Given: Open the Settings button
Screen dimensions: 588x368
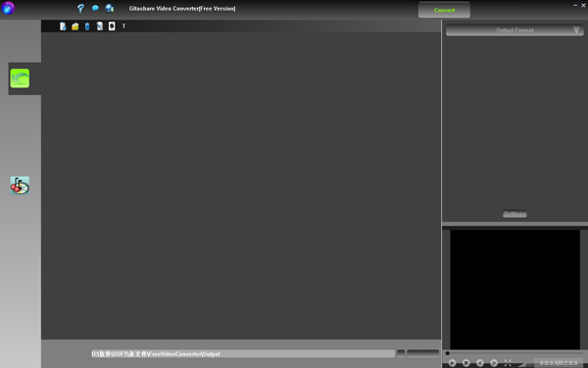Looking at the screenshot, I should click(x=514, y=214).
